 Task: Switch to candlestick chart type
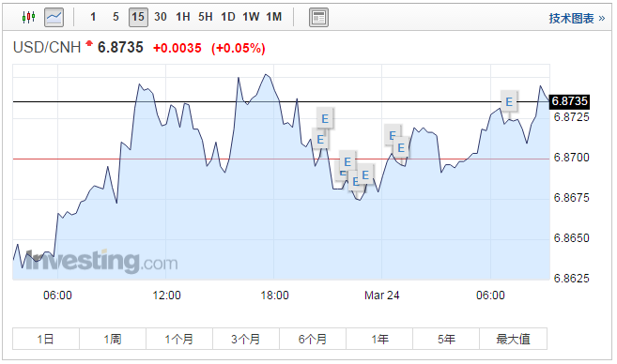[28, 17]
